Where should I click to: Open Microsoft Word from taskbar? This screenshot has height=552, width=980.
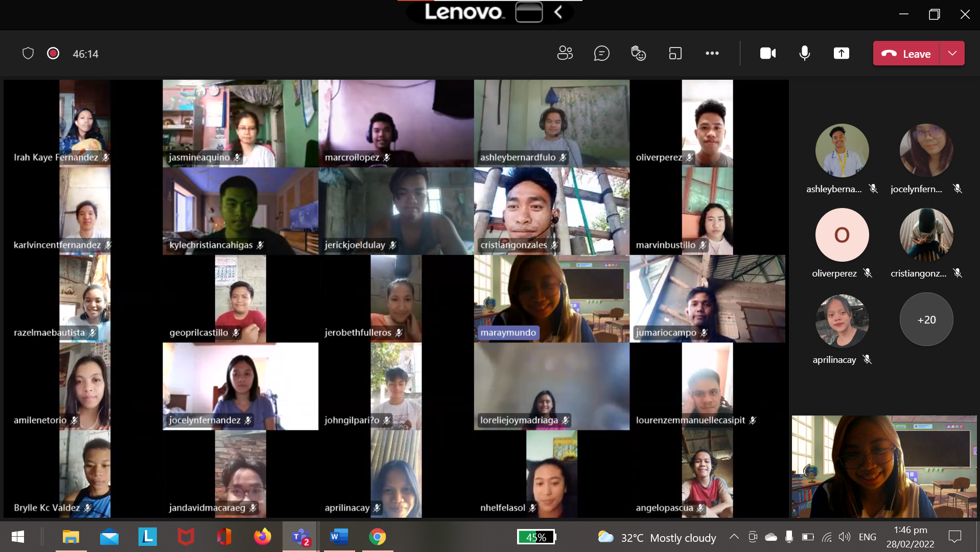click(339, 537)
